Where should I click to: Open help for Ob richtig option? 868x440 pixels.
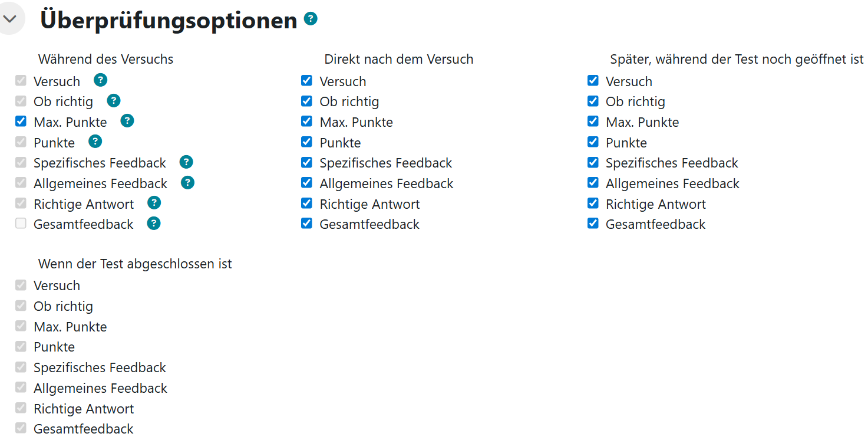113,101
